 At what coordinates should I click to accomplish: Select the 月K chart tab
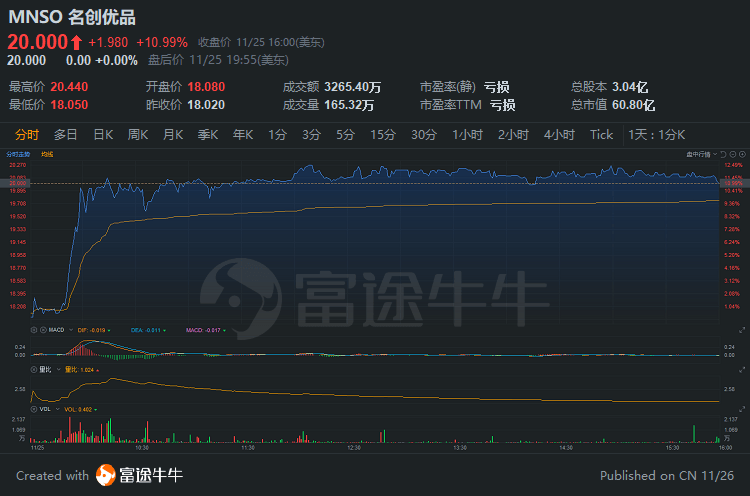173,135
